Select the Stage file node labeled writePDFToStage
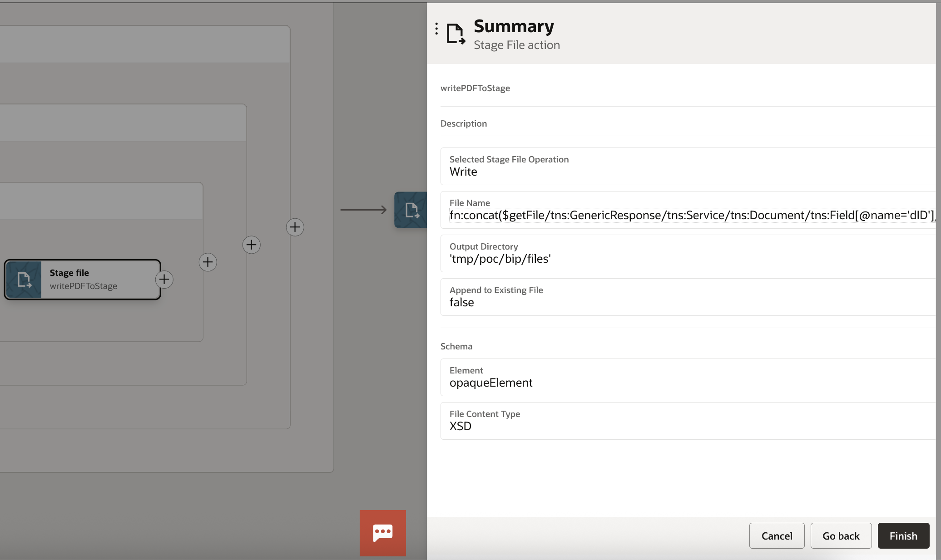Viewport: 941px width, 560px height. 82,280
